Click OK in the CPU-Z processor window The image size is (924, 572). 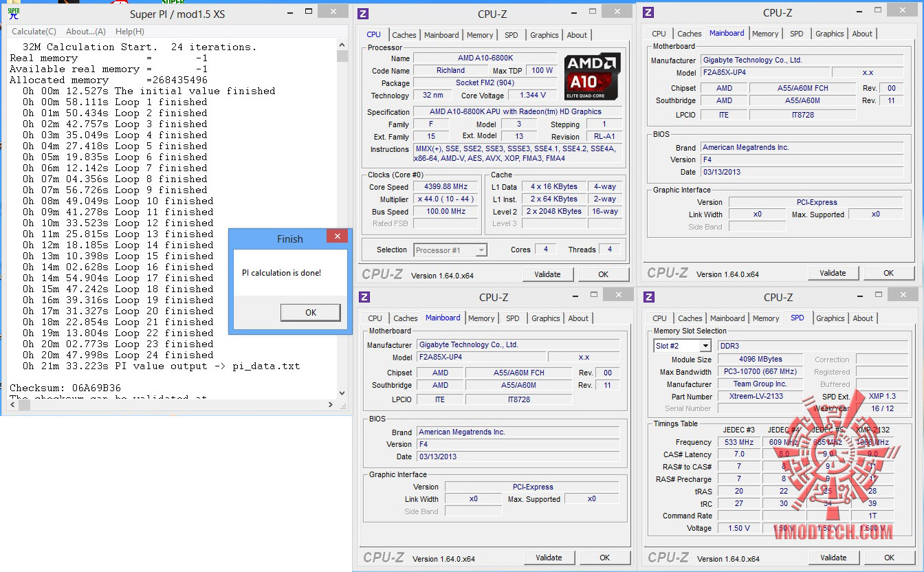pyautogui.click(x=603, y=274)
